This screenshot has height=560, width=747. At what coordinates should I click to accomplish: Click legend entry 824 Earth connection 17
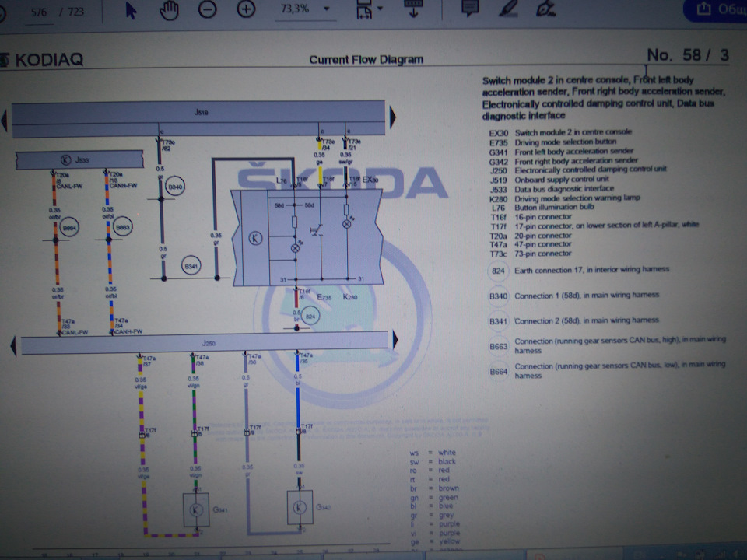pyautogui.click(x=578, y=270)
